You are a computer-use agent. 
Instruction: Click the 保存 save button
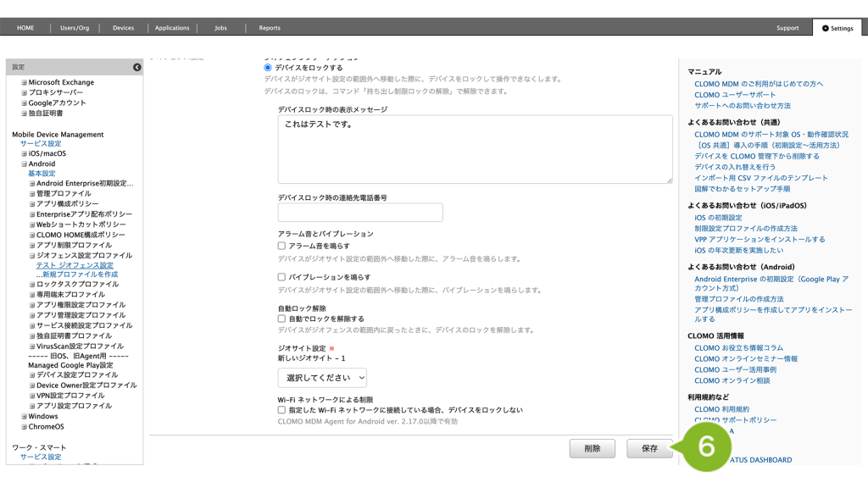pos(649,449)
